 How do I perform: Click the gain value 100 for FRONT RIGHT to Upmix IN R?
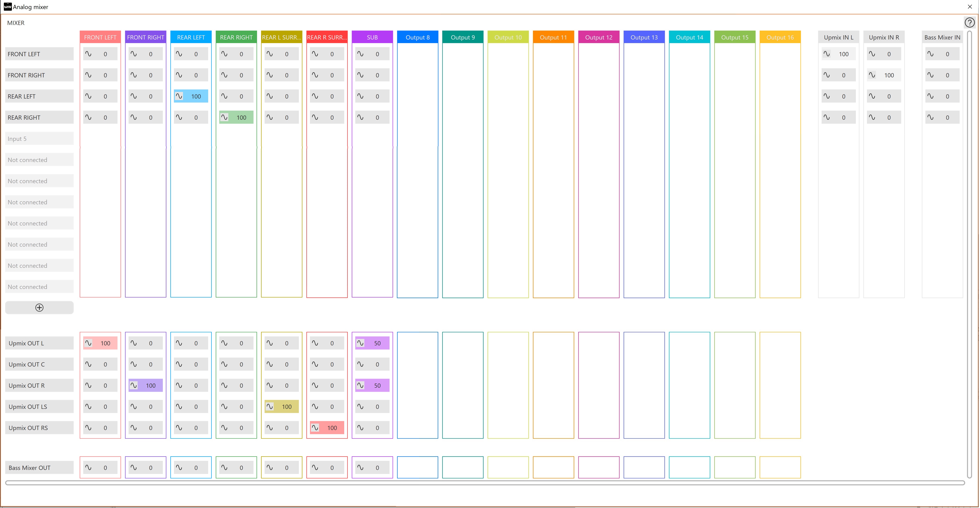click(889, 75)
